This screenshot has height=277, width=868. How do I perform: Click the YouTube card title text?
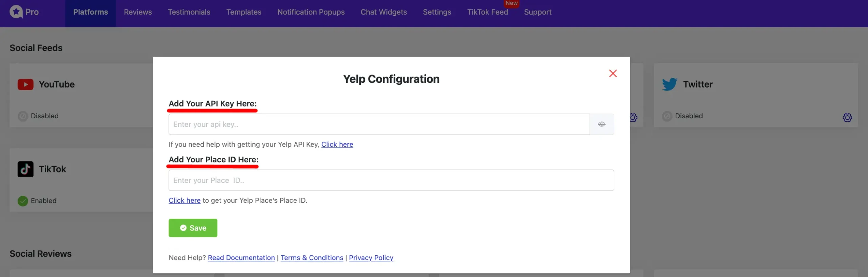(57, 84)
